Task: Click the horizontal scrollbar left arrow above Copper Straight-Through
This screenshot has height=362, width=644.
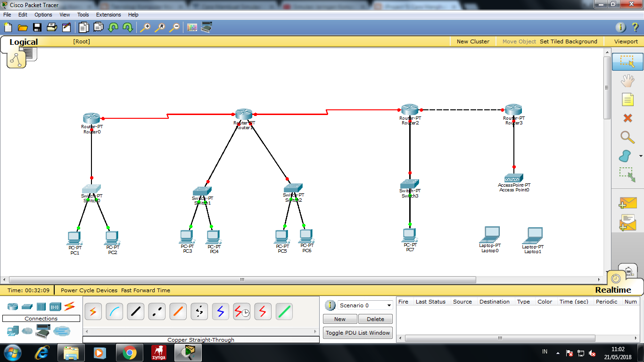Action: 87,332
